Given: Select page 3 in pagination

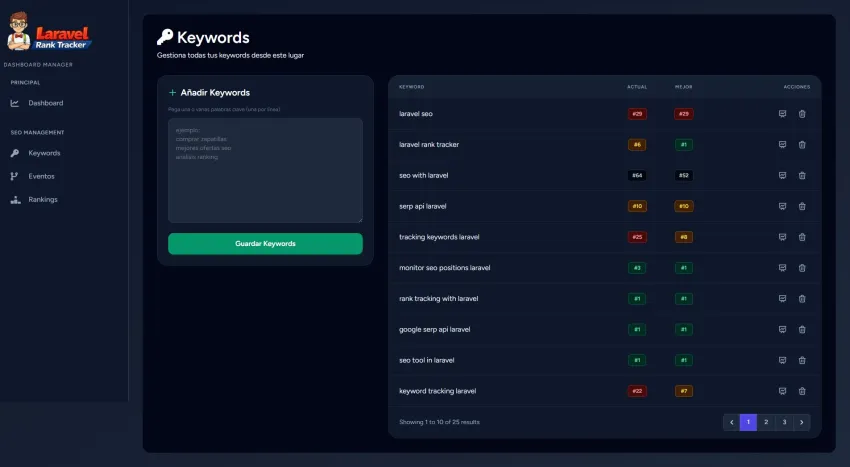Looking at the screenshot, I should (784, 422).
